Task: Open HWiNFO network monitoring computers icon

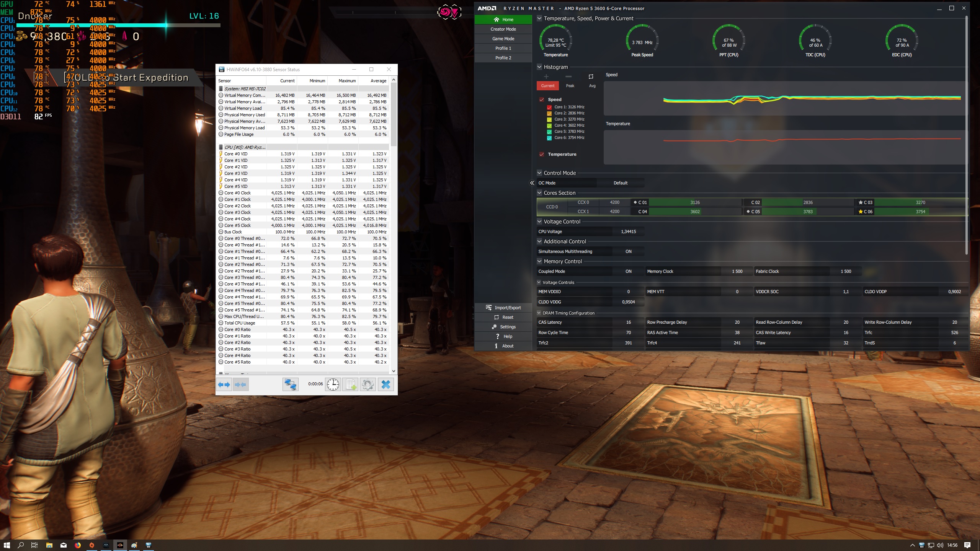Action: [291, 385]
